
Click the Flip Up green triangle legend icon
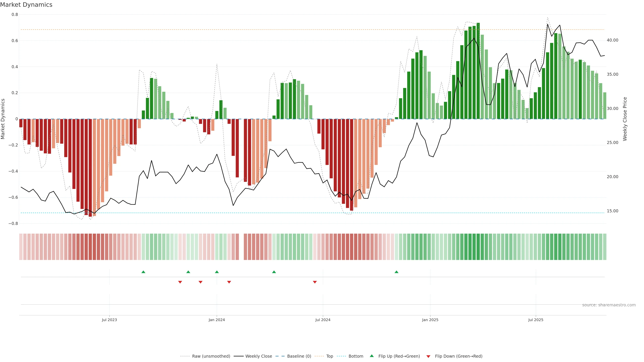point(372,356)
